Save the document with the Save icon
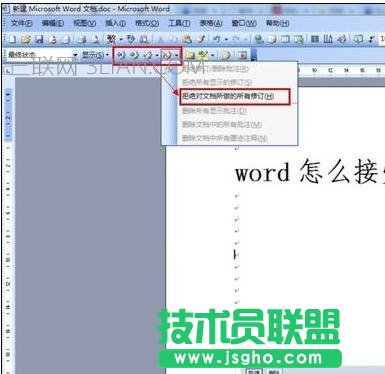 click(39, 39)
